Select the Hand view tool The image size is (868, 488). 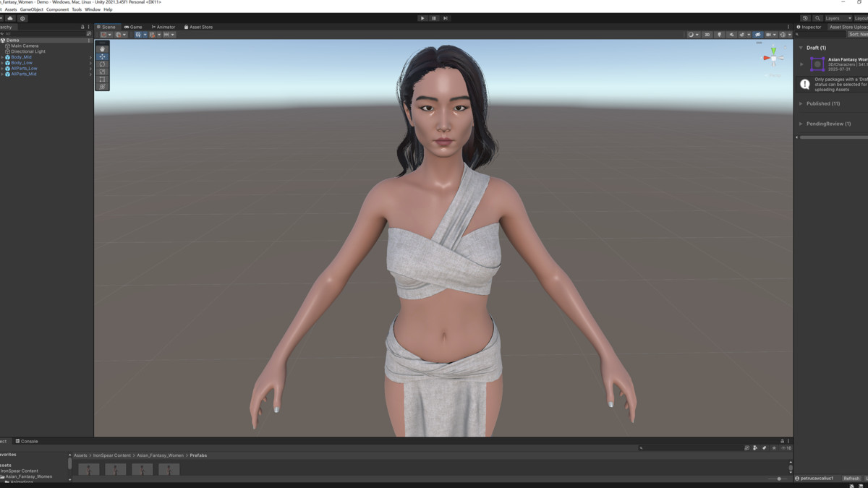(102, 49)
